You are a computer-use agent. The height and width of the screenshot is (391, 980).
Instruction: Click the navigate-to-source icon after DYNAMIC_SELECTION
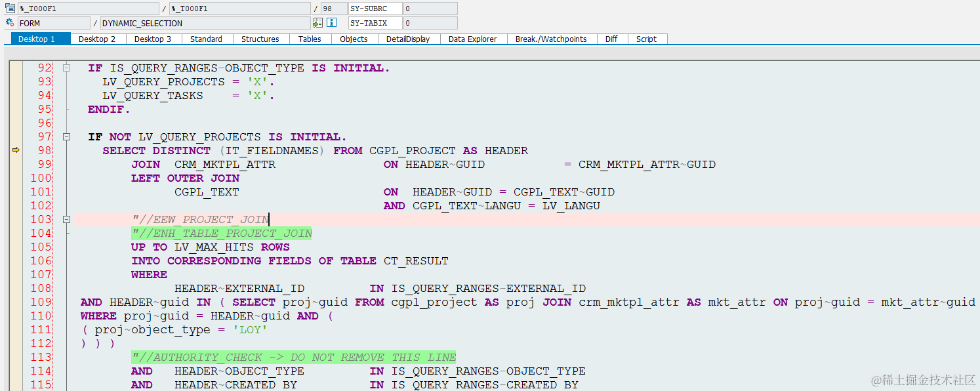click(x=318, y=23)
